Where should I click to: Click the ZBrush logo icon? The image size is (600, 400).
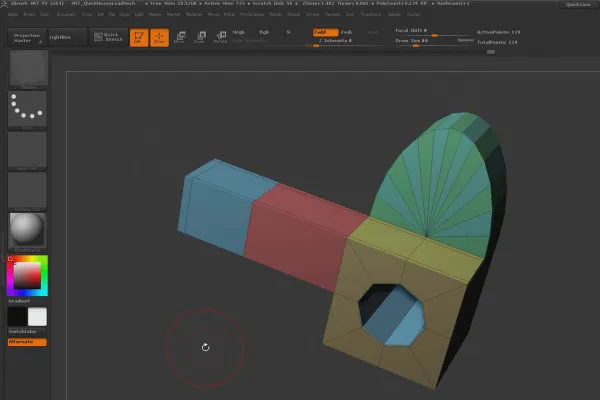(x=4, y=4)
